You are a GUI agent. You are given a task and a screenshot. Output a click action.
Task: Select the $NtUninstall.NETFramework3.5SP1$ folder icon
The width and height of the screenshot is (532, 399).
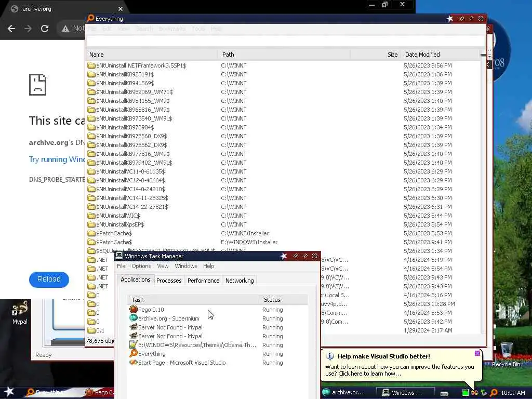91,65
